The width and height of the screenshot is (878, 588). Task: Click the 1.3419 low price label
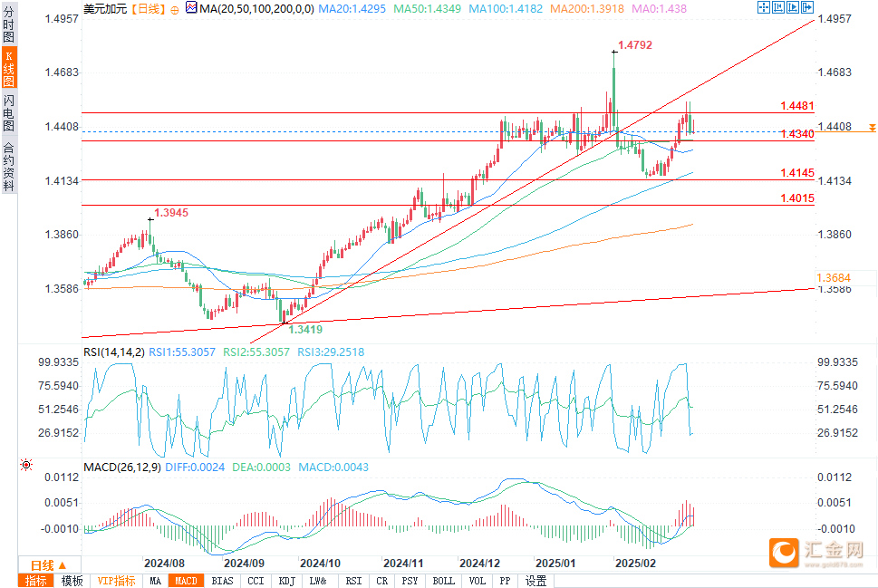[x=305, y=329]
